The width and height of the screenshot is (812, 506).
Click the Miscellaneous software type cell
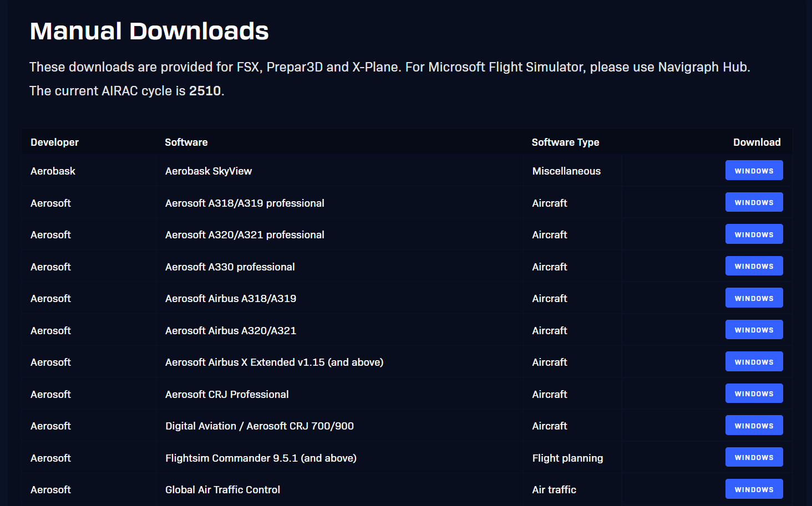pyautogui.click(x=566, y=171)
